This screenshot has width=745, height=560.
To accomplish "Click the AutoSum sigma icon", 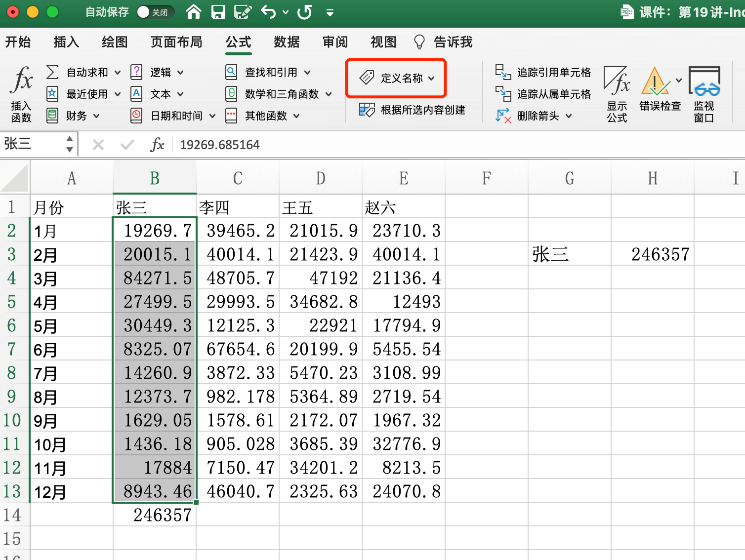I will coord(52,72).
